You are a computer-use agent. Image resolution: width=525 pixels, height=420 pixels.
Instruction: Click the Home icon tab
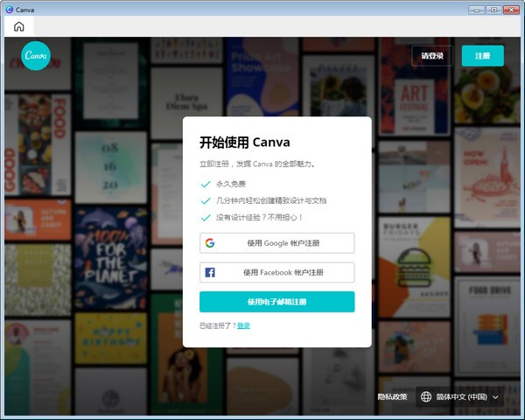point(18,26)
